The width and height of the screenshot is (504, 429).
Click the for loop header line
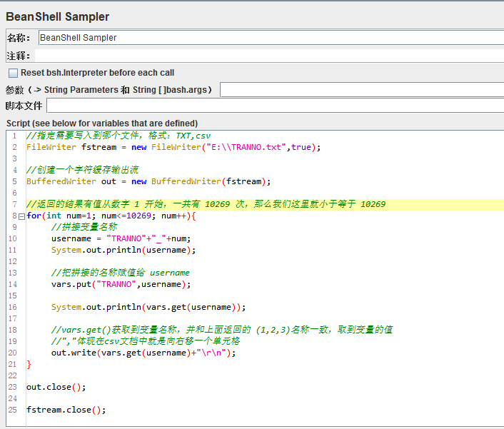coord(111,216)
